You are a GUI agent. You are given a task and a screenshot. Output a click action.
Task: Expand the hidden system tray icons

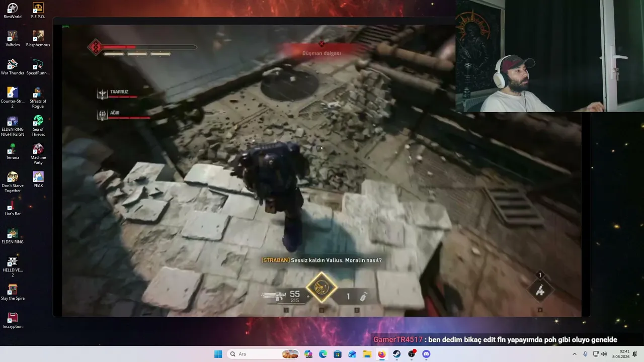tap(574, 354)
